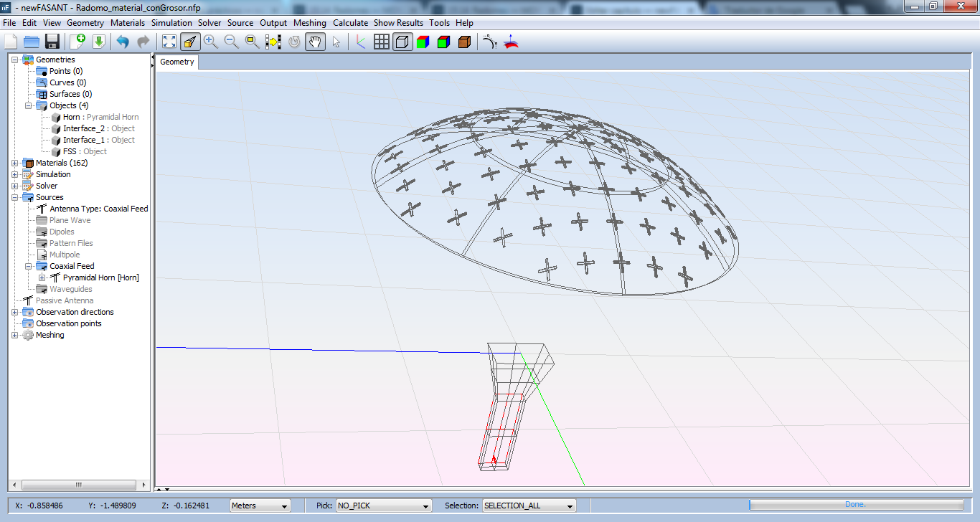Select the Pan view tool
The height and width of the screenshot is (522, 980).
[314, 42]
